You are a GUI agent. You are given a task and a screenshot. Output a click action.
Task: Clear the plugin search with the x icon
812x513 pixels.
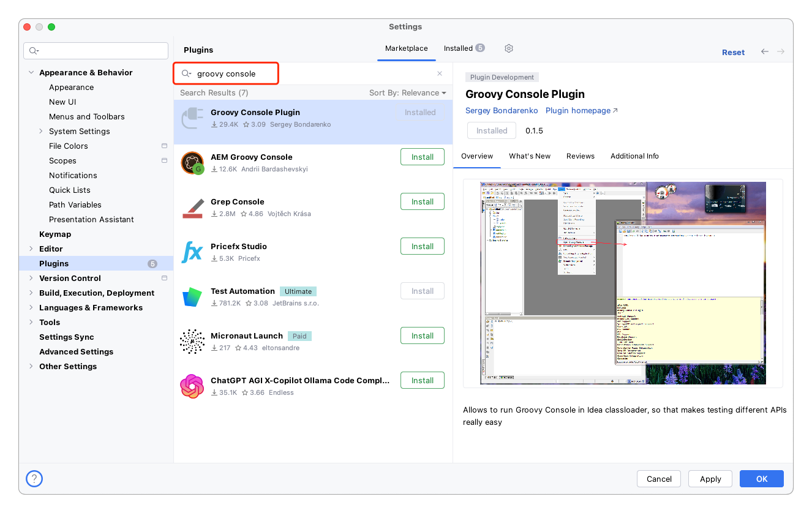tap(439, 73)
